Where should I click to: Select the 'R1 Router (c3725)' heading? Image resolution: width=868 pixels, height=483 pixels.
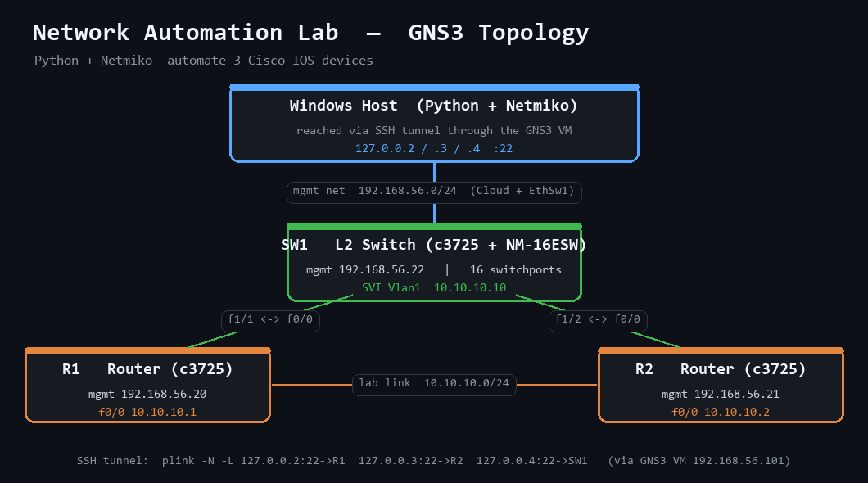[x=147, y=369]
